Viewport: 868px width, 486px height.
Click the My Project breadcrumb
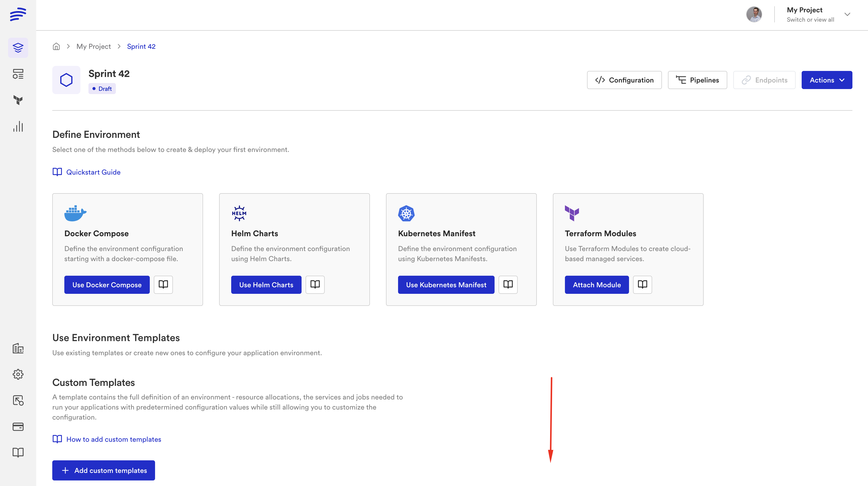(93, 47)
